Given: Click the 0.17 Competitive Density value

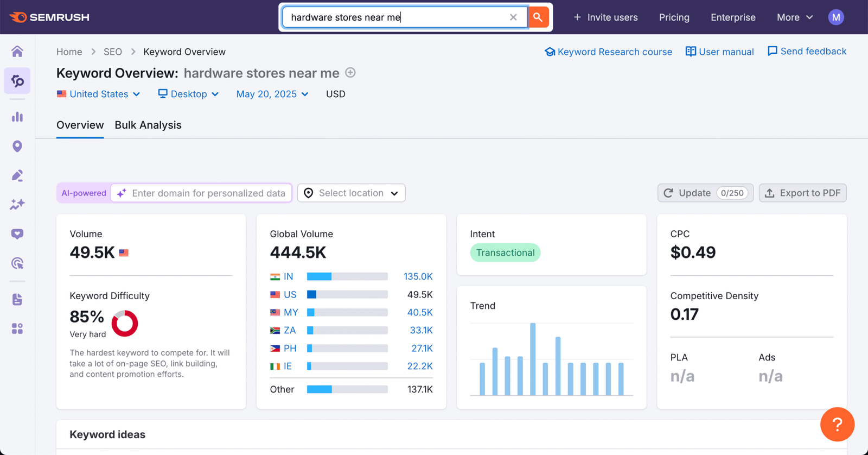Looking at the screenshot, I should (685, 314).
